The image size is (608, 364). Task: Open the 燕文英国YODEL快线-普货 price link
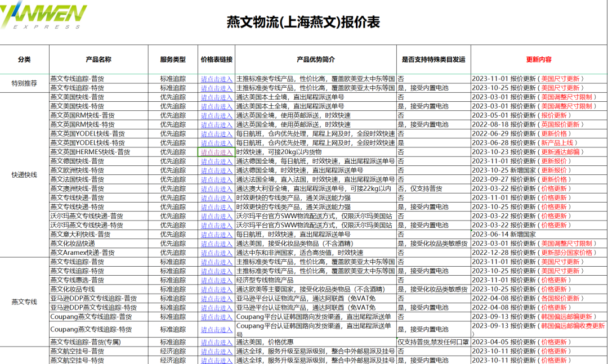coord(216,134)
